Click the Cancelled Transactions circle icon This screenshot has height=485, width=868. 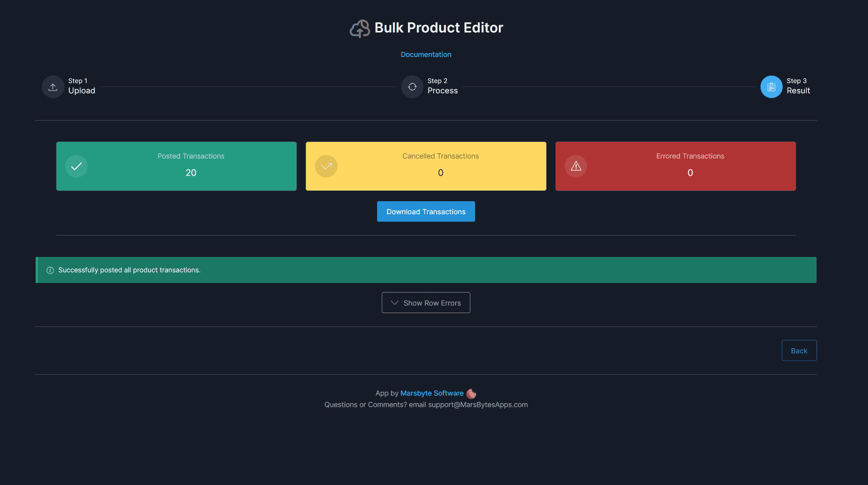[326, 166]
